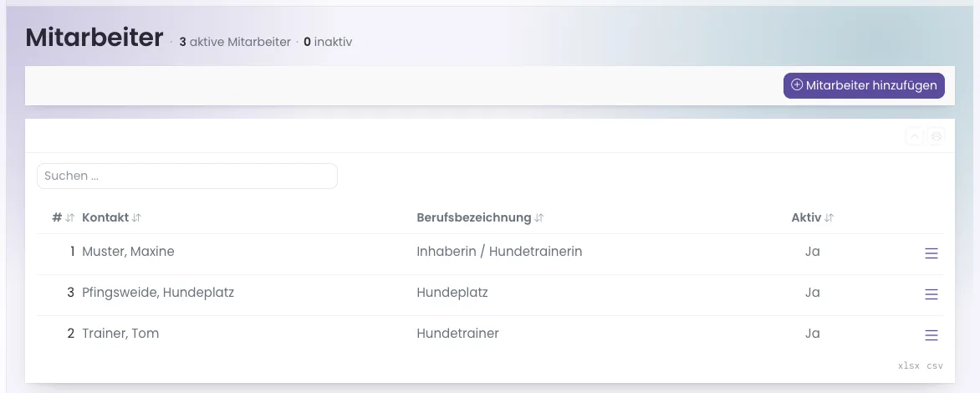Click Ja in Trainer, Tom row
Viewport: 980px width, 393px height.
coord(813,334)
